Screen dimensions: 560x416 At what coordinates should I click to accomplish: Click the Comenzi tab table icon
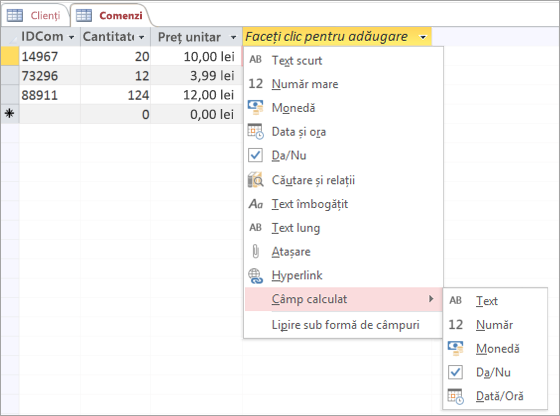pyautogui.click(x=84, y=15)
